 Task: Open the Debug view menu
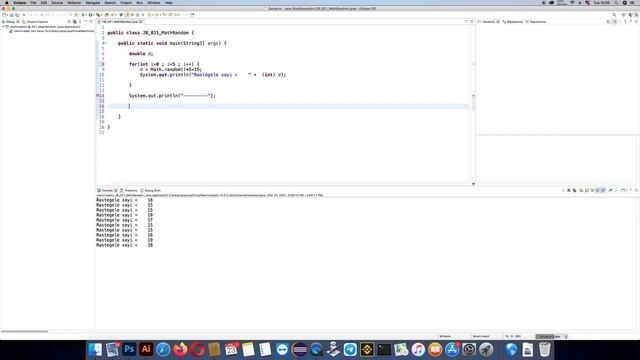[80, 22]
